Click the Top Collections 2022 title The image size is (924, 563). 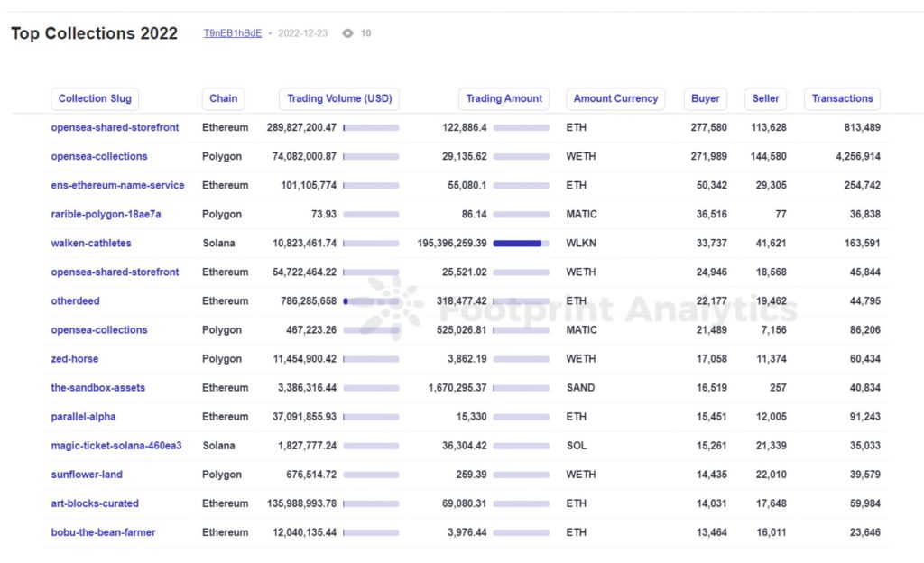94,33
